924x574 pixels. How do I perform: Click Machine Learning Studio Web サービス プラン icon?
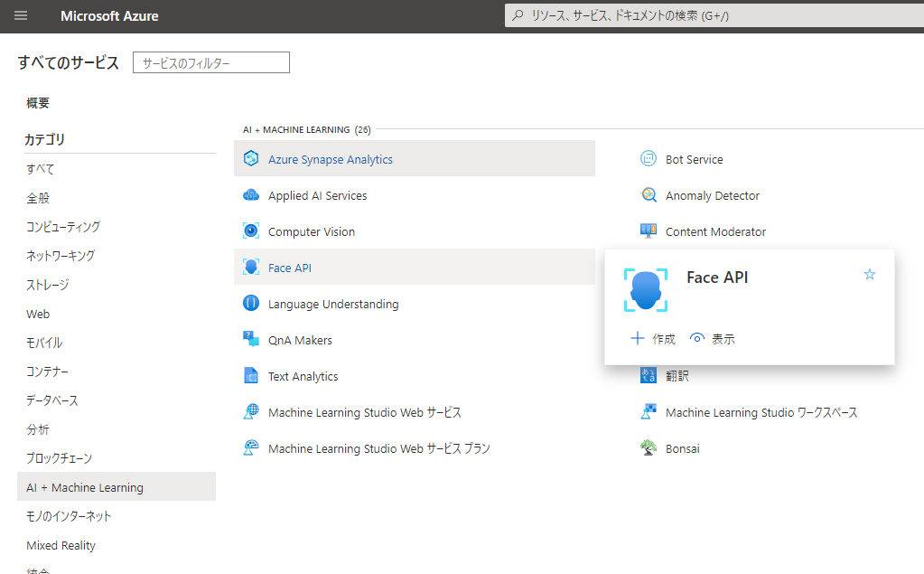pyautogui.click(x=251, y=447)
